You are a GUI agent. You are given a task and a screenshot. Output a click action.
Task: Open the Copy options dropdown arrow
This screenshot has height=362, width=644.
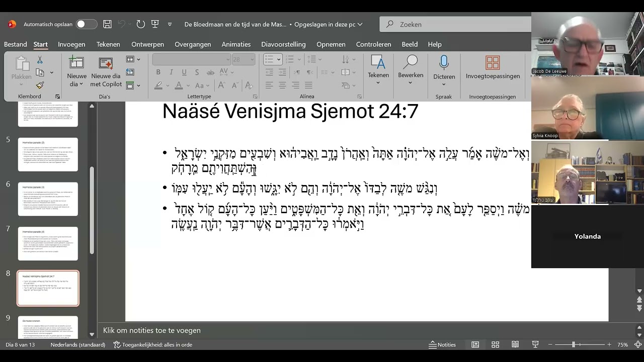[51, 72]
